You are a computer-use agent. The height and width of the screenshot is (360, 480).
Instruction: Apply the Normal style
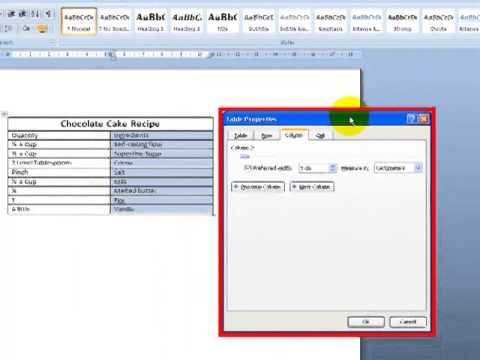coord(79,21)
